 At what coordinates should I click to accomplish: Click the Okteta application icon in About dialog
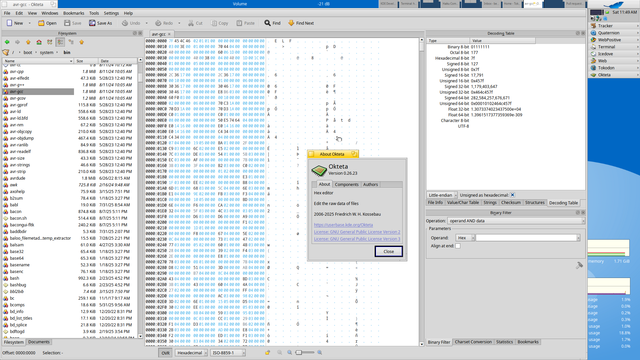[319, 170]
